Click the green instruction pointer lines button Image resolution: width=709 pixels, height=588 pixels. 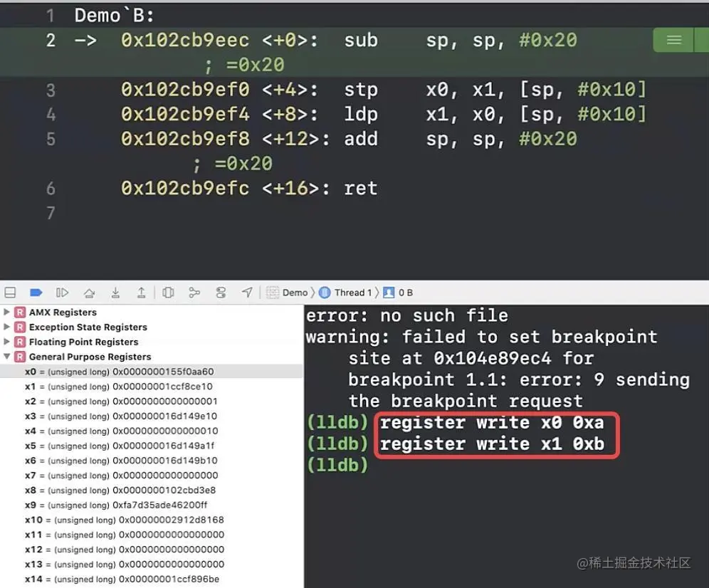tap(673, 41)
